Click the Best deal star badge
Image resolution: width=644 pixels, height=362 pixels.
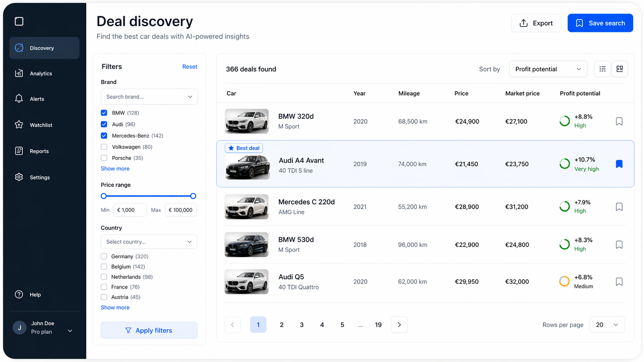point(244,148)
